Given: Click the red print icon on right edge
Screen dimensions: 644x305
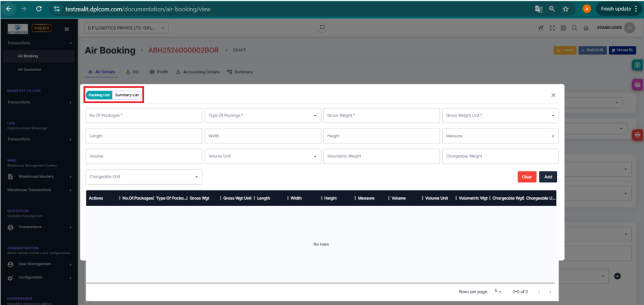Looking at the screenshot, I should coord(637,135).
